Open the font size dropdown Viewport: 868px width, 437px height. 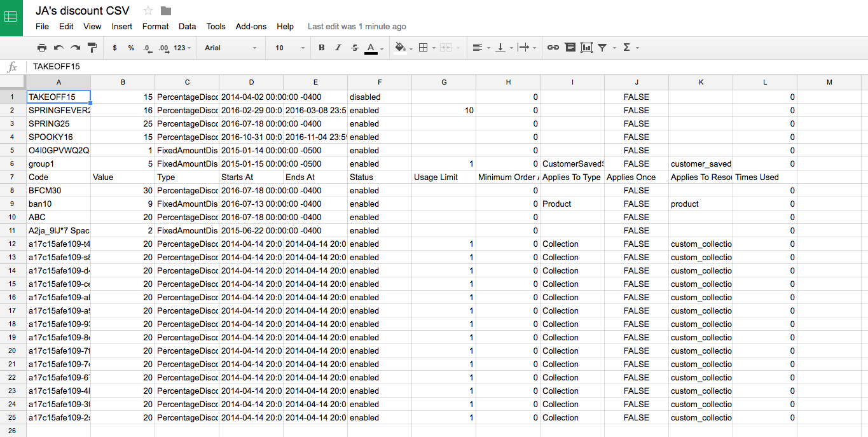point(289,48)
